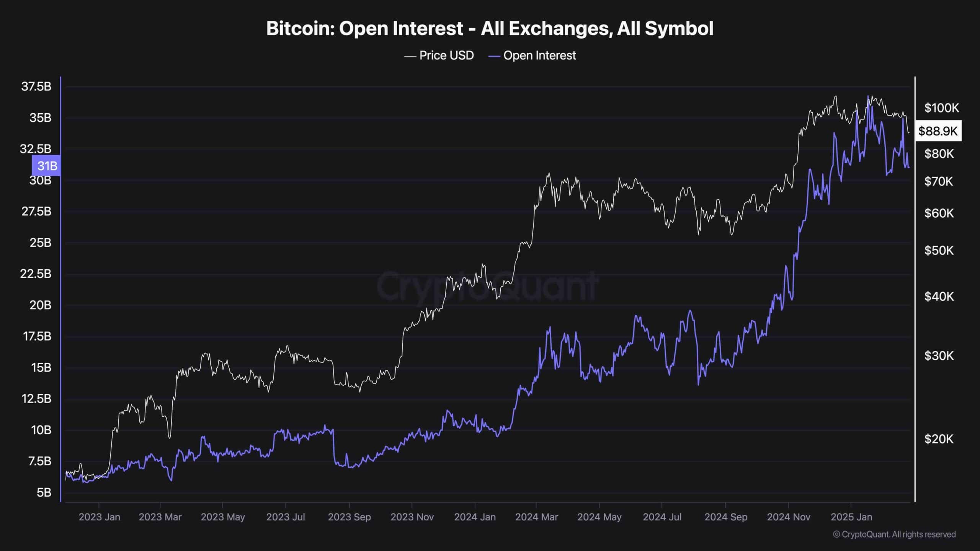Select the $88.9K current price badge

[938, 131]
